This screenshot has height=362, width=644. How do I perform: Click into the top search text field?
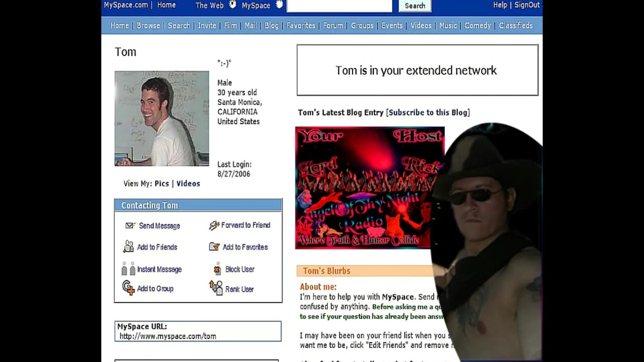(x=339, y=6)
